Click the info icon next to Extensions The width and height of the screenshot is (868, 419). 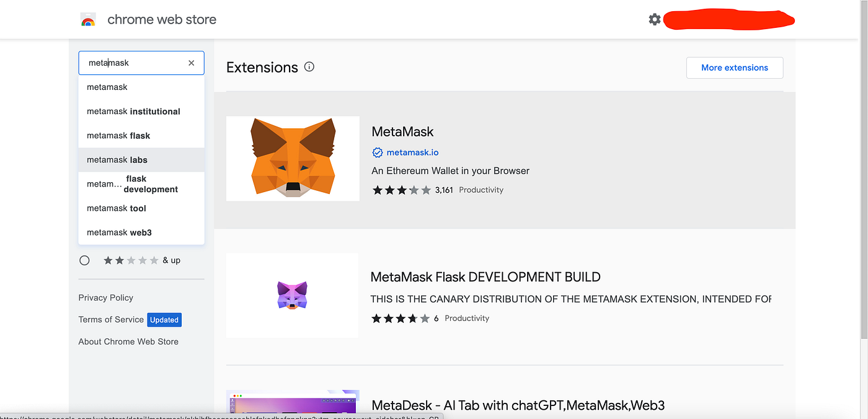tap(309, 67)
